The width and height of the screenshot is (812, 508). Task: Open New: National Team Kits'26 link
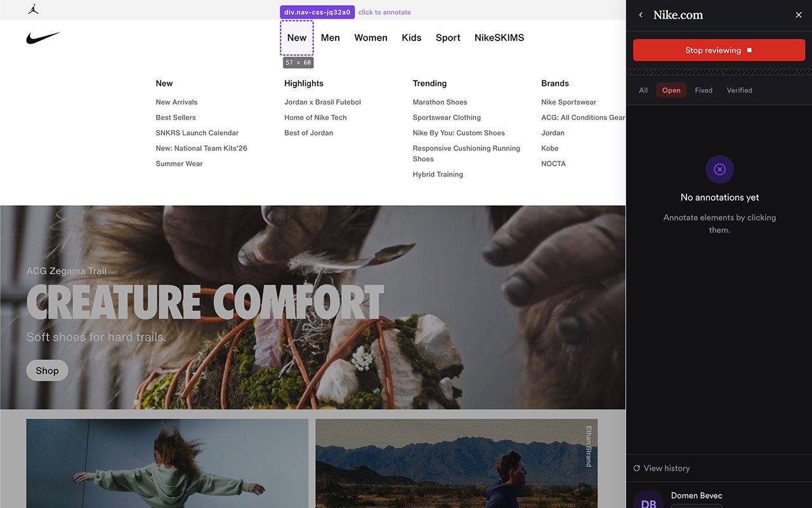(x=202, y=148)
